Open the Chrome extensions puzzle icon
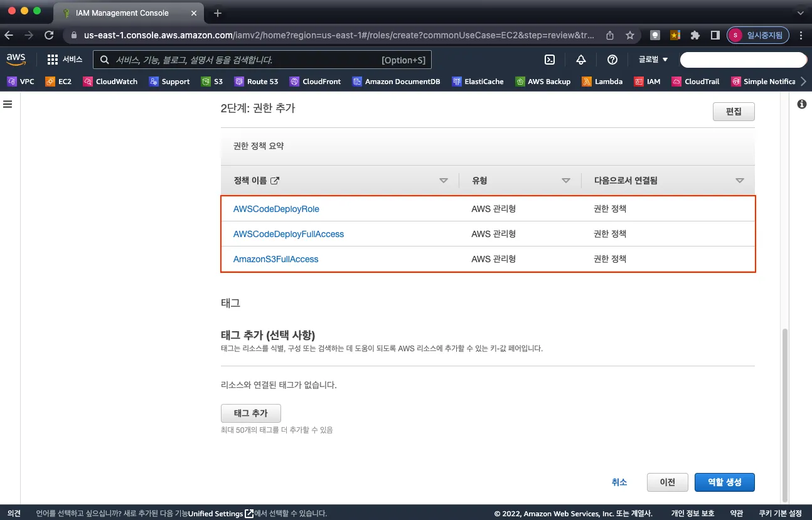The height and width of the screenshot is (520, 812). coord(695,35)
